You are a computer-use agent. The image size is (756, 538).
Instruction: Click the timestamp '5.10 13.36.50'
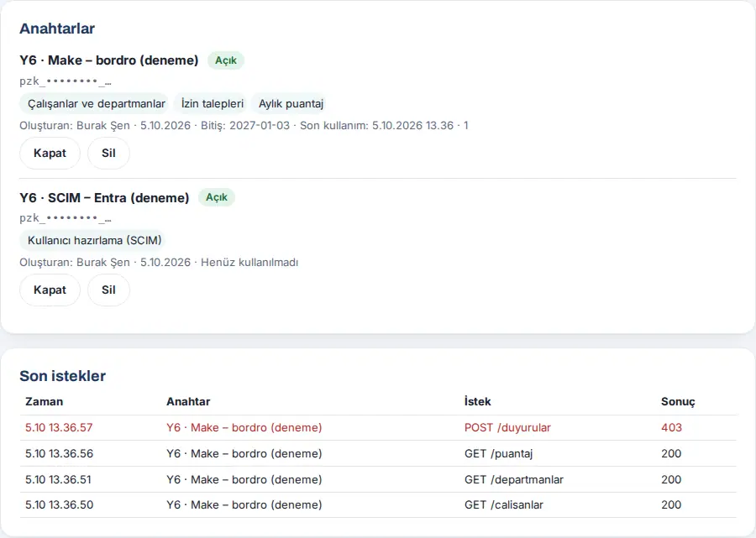click(x=60, y=504)
